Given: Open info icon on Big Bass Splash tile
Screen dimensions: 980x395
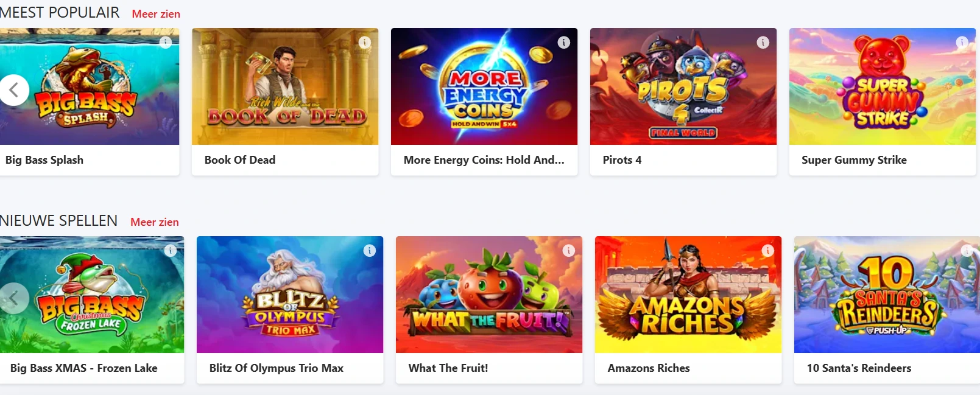Looking at the screenshot, I should click(x=164, y=42).
